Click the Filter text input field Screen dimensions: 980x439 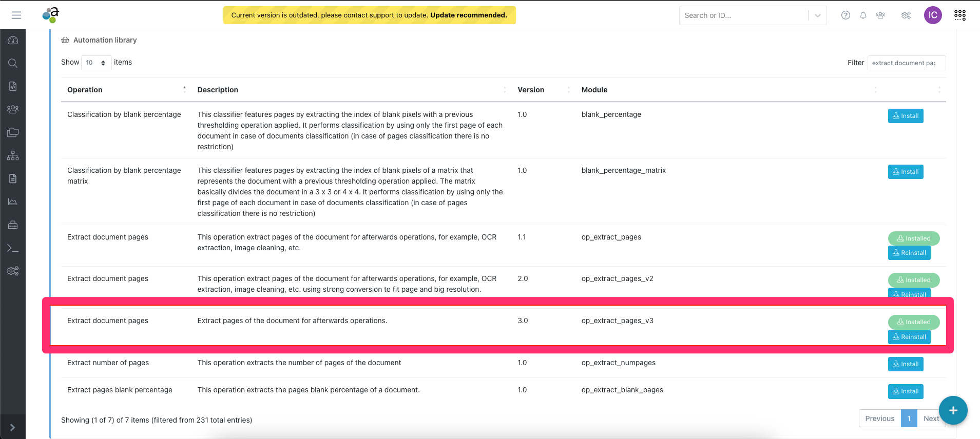[906, 63]
